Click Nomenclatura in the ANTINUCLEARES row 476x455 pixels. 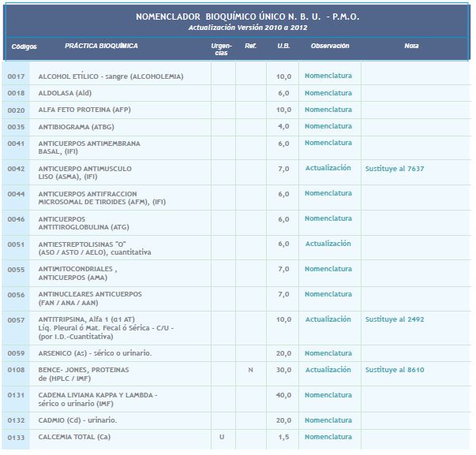[328, 294]
